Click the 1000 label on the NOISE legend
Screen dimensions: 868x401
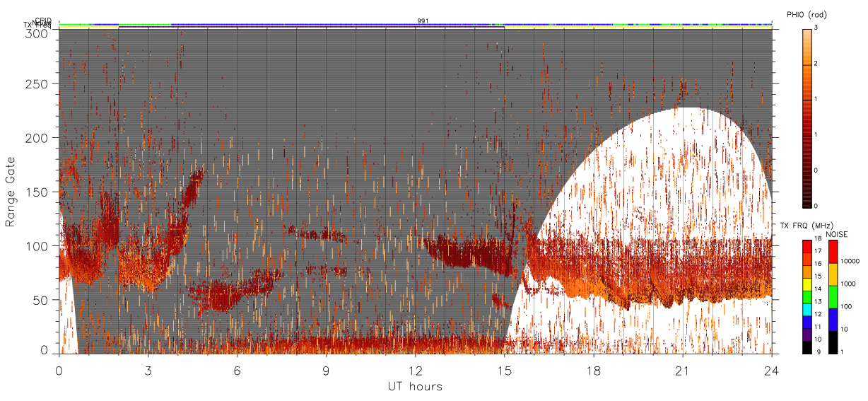click(x=848, y=284)
